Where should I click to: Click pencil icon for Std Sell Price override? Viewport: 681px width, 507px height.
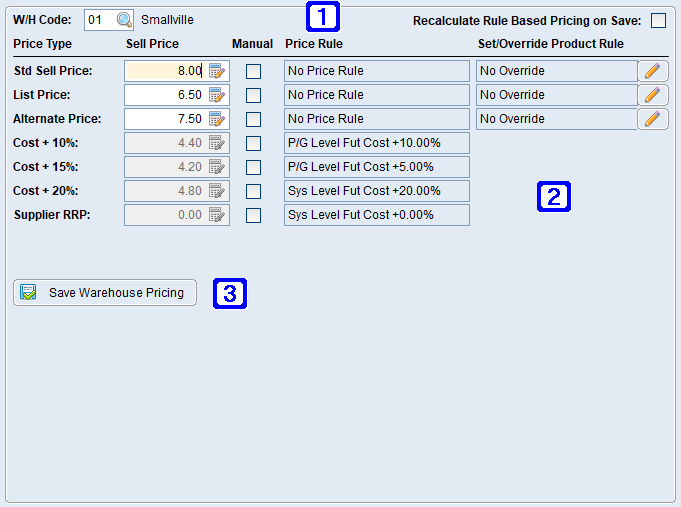[x=653, y=71]
